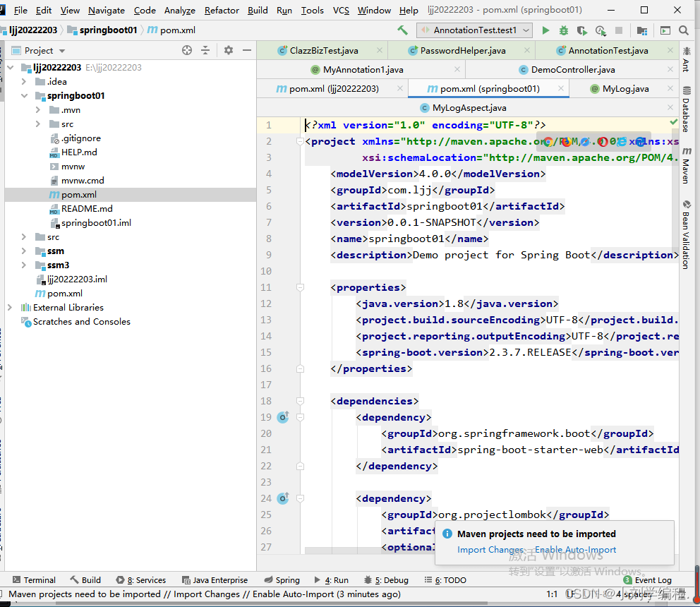This screenshot has height=607, width=700.
Task: Collapse the ljj20222203 root folder
Action: coord(11,68)
